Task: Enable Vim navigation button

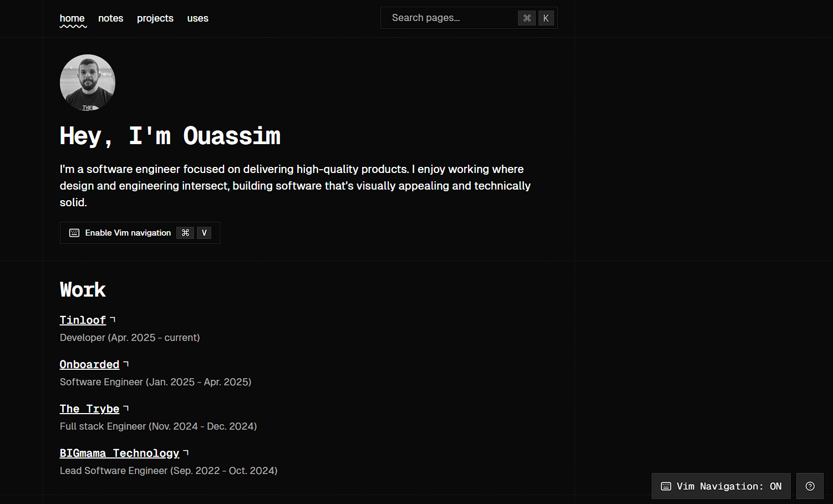Action: click(140, 233)
